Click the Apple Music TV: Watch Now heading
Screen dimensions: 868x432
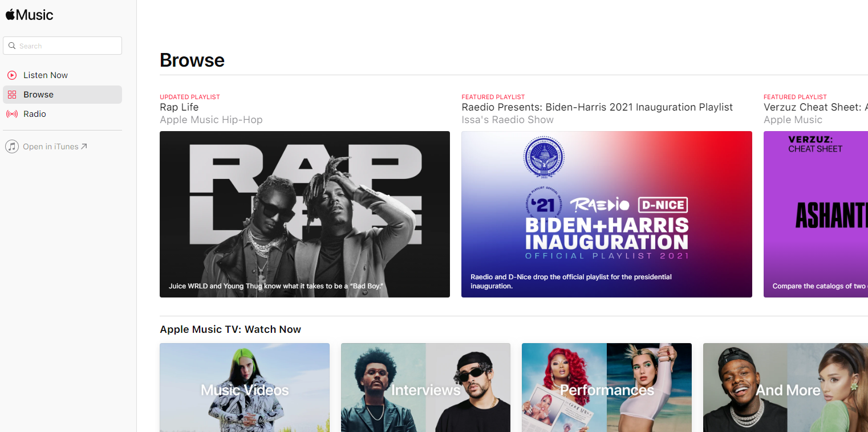(x=230, y=329)
